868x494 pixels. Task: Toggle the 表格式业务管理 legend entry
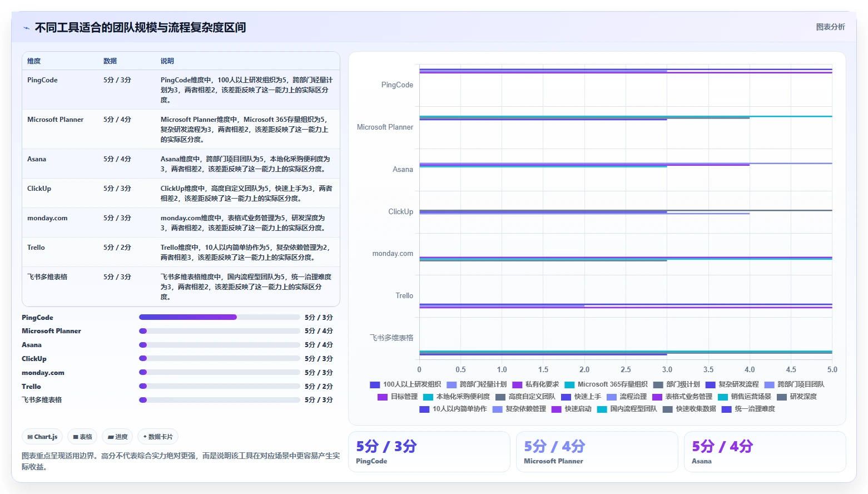point(682,397)
